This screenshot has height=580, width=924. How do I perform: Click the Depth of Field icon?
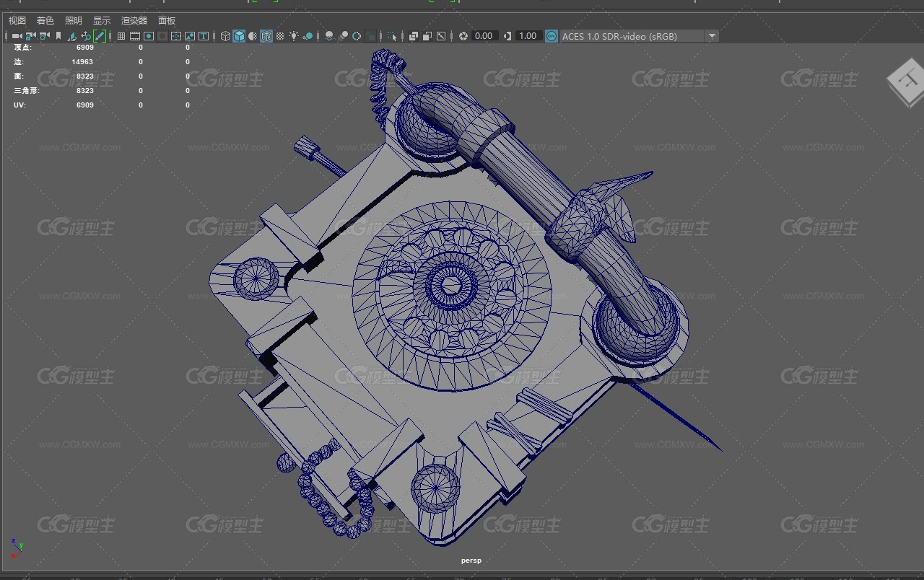point(371,36)
